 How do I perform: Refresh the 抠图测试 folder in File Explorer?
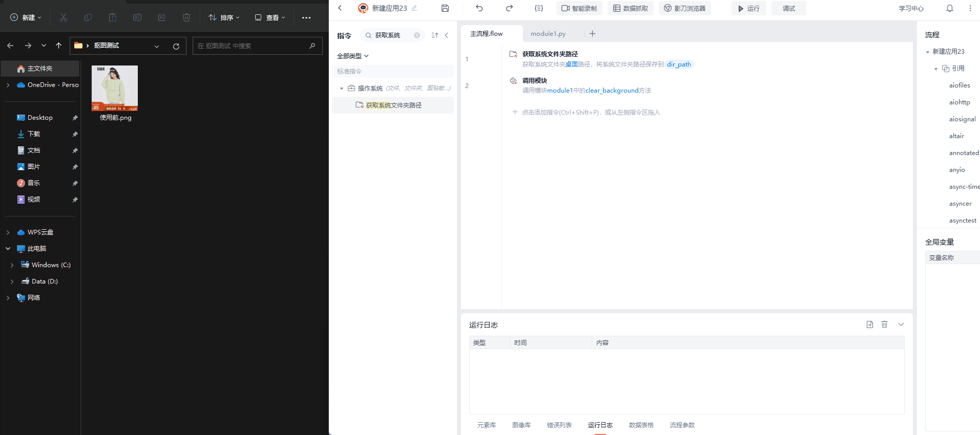[176, 46]
